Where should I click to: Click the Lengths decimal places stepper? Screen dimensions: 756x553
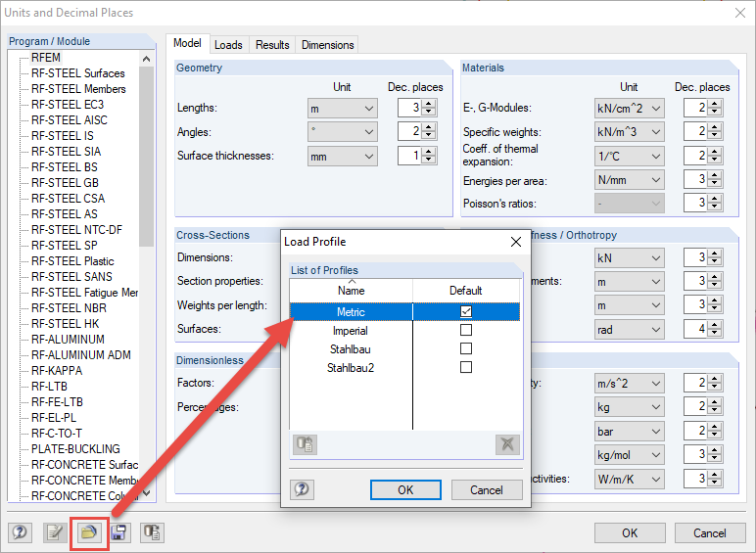coord(429,108)
